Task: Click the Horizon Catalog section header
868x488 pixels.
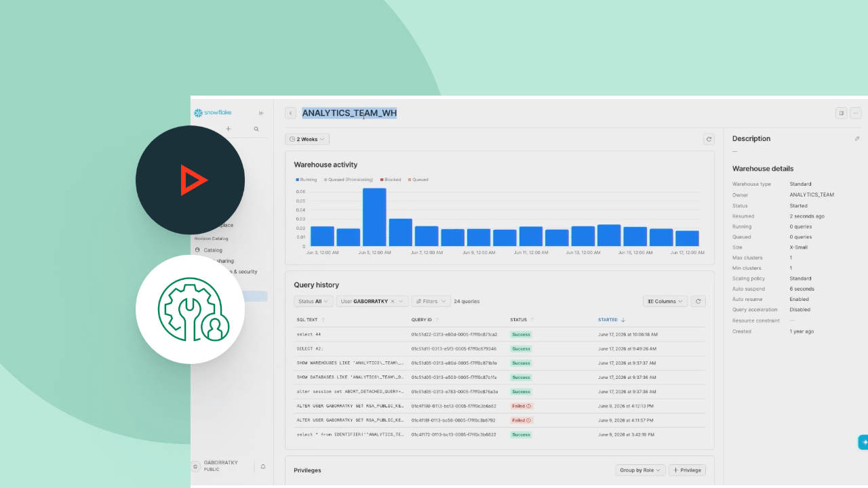Action: coord(211,239)
